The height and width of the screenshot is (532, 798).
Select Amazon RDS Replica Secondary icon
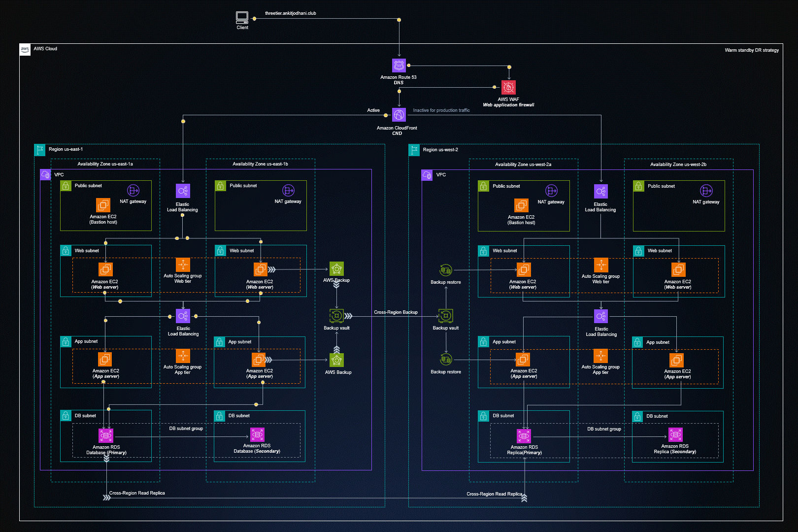[675, 434]
